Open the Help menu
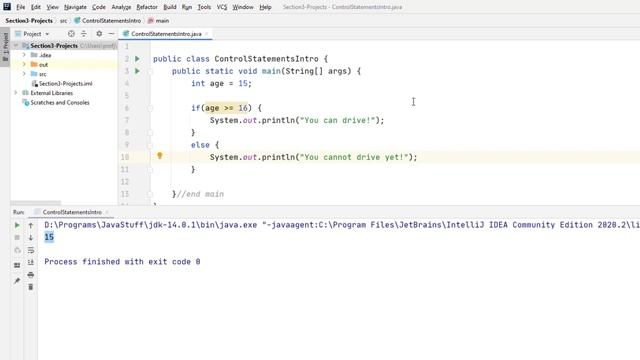Image resolution: width=640 pixels, height=360 pixels. tap(265, 7)
